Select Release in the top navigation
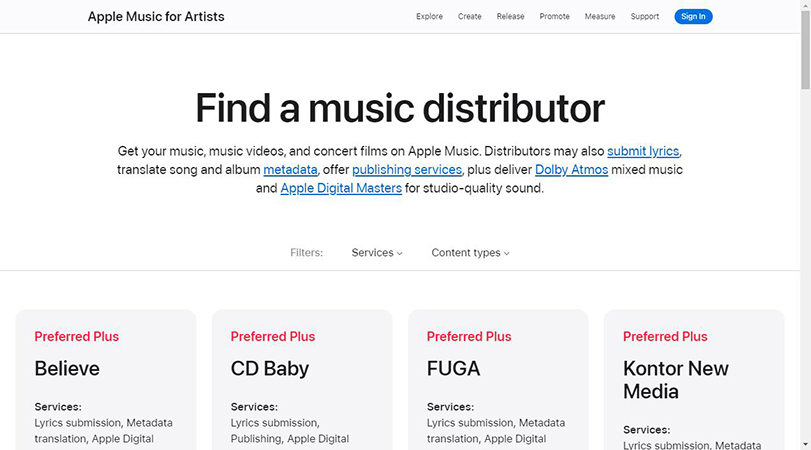Screen dimensions: 811x450 510,17
